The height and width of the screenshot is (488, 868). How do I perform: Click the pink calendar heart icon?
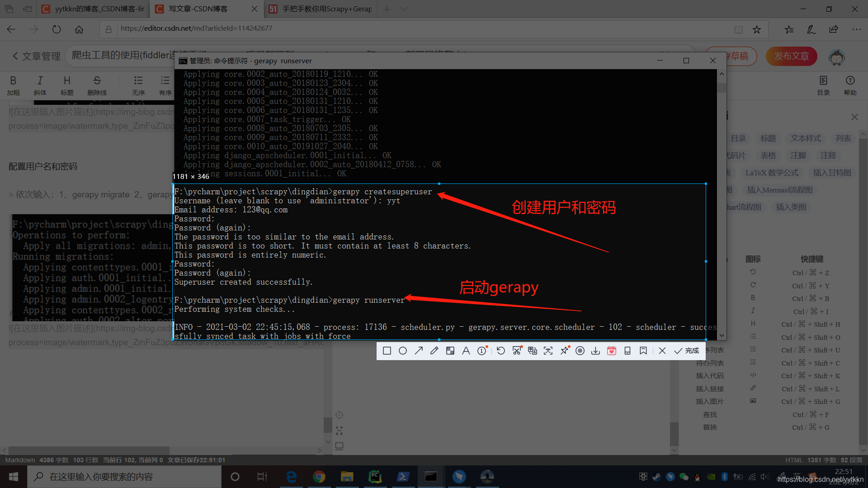612,351
